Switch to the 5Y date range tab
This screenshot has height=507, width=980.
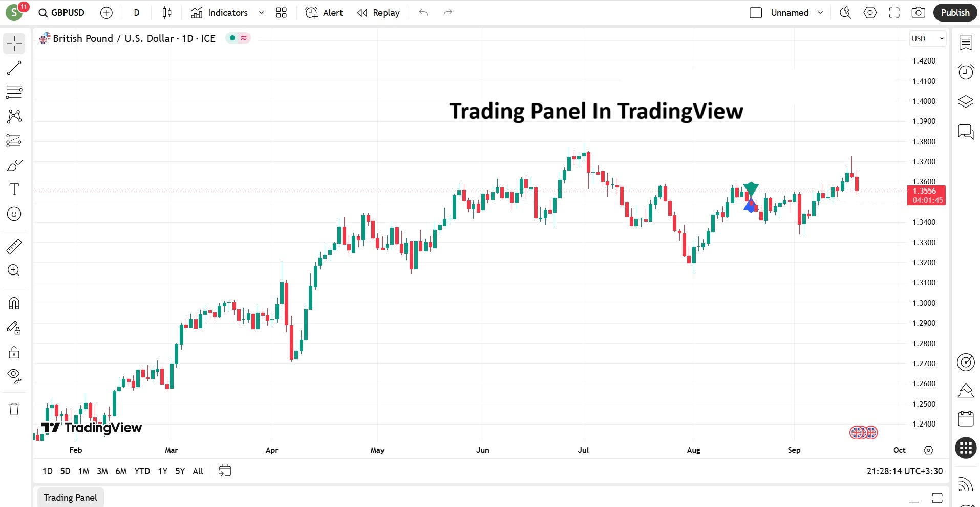[x=180, y=471]
